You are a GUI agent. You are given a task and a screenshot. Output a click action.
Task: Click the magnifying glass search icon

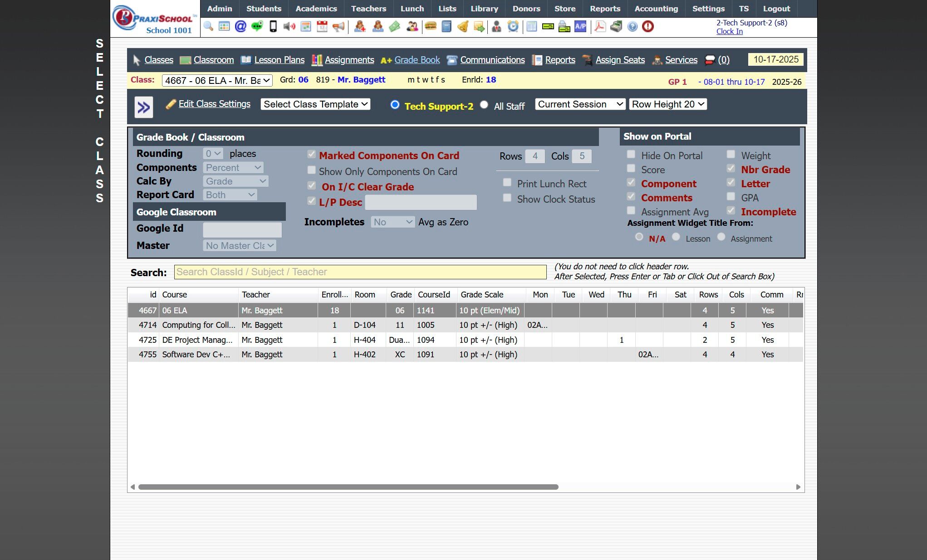(x=208, y=26)
